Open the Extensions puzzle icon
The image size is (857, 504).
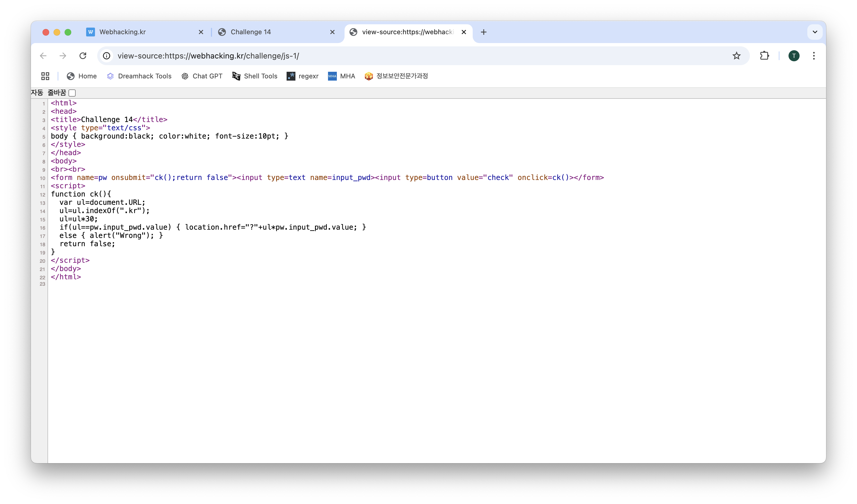pyautogui.click(x=764, y=56)
